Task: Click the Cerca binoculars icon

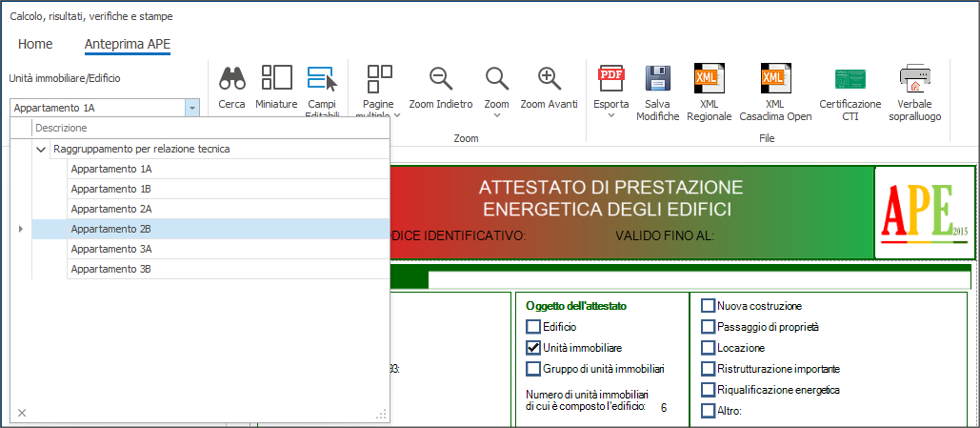Action: (231, 79)
